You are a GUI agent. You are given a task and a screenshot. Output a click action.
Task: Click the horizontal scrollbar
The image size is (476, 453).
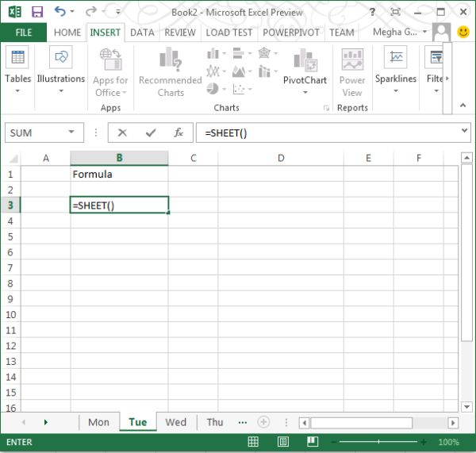[361, 423]
